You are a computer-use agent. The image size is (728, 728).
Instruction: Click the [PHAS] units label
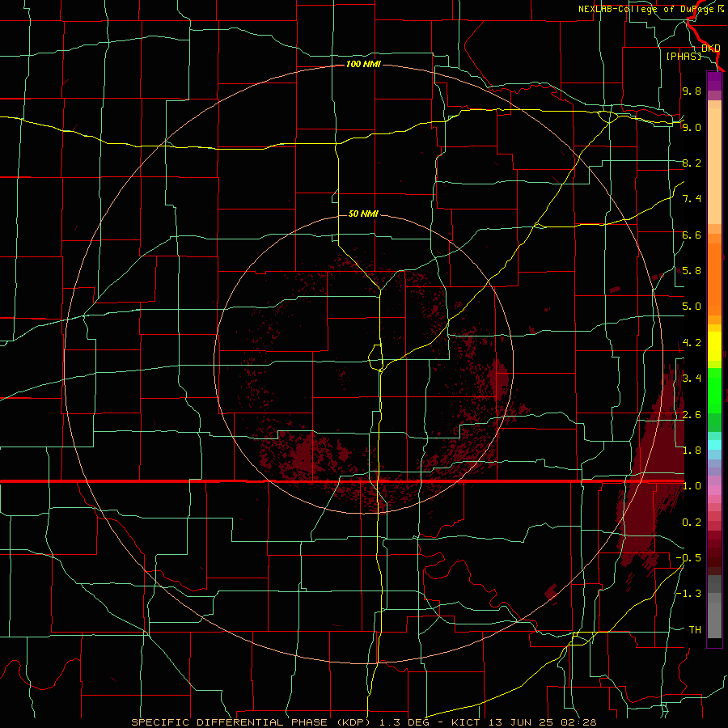click(x=684, y=56)
